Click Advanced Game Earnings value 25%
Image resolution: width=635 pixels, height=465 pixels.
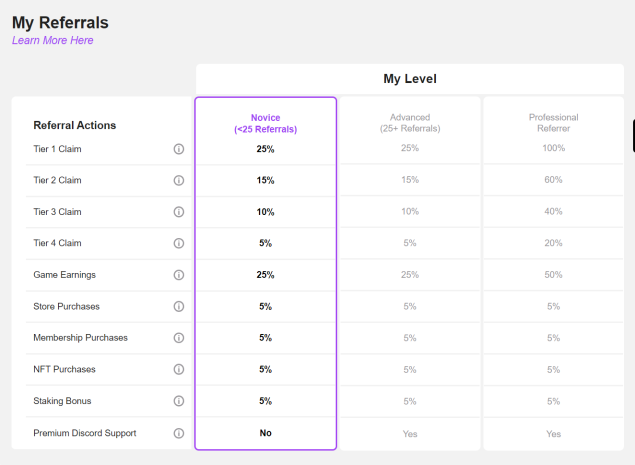pyautogui.click(x=410, y=274)
